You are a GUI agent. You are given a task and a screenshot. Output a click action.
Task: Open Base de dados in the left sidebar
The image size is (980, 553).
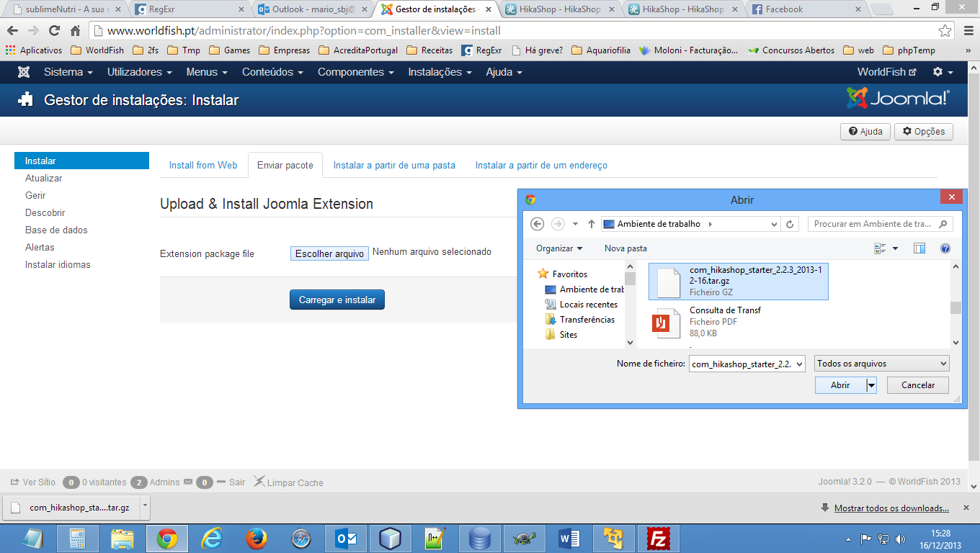[x=56, y=230]
